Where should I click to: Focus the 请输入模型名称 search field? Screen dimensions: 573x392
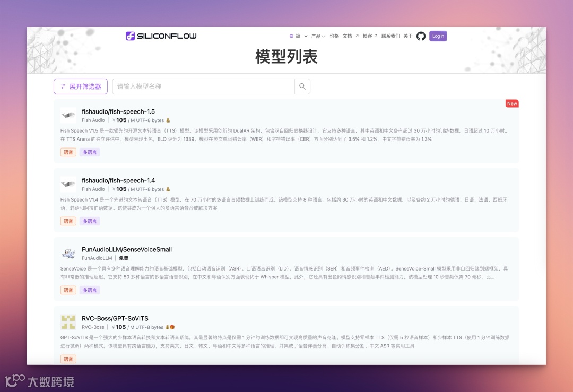(204, 86)
